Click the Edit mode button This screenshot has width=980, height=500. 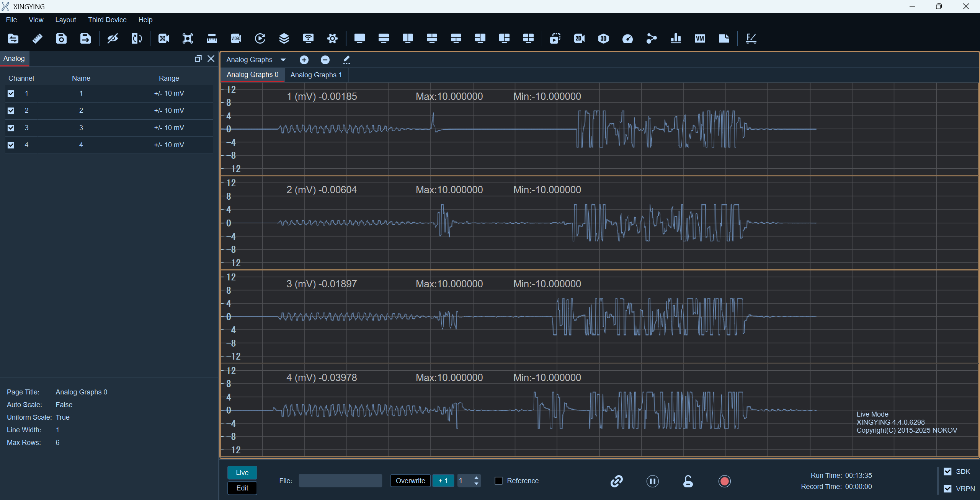242,488
